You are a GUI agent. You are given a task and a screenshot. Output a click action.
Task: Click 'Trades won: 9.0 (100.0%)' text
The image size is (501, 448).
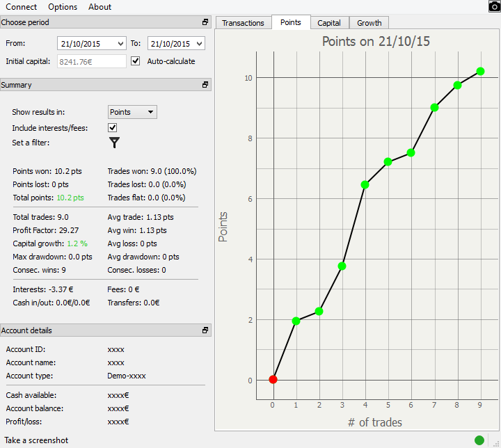pyautogui.click(x=152, y=171)
